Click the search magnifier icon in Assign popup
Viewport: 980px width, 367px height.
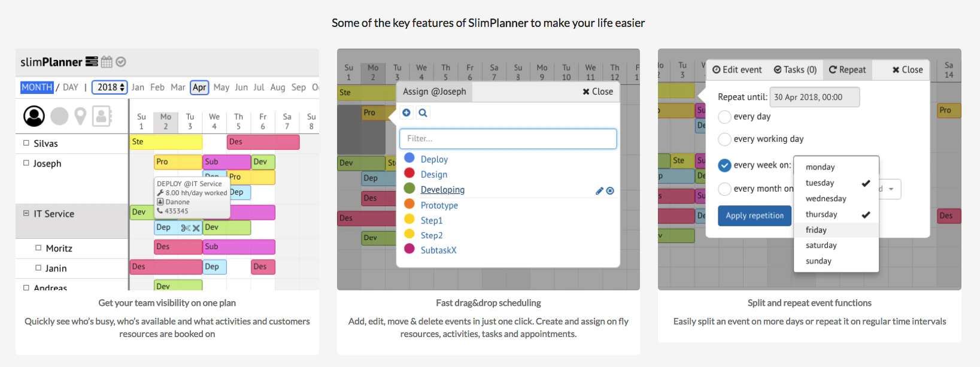tap(423, 113)
